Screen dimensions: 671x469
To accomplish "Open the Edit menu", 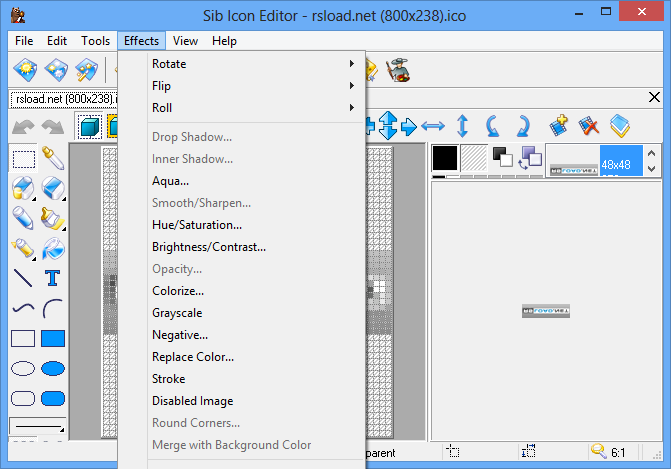I will pos(57,41).
